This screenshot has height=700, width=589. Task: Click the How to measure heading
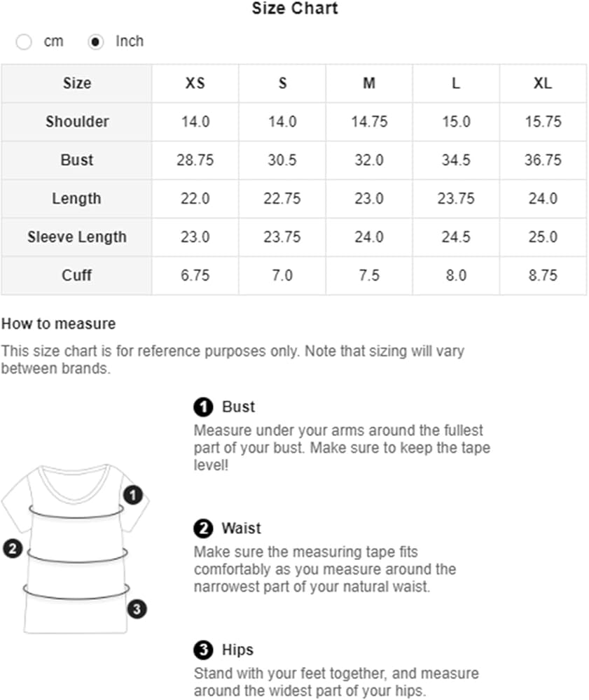(58, 324)
